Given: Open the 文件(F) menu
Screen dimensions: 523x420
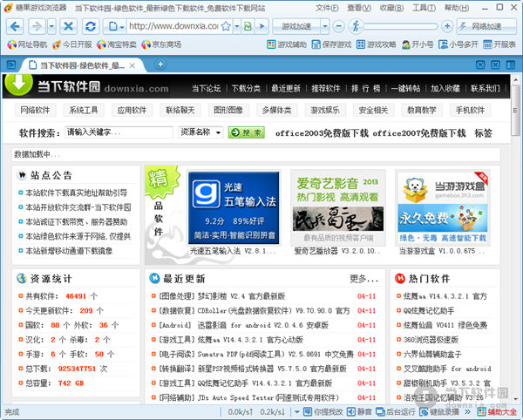Looking at the screenshot, I should (327, 7).
